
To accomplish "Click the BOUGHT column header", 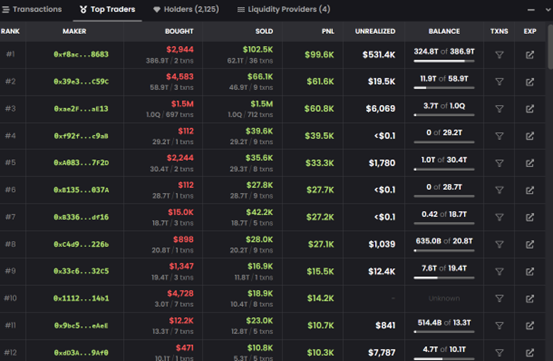I will 179,31.
